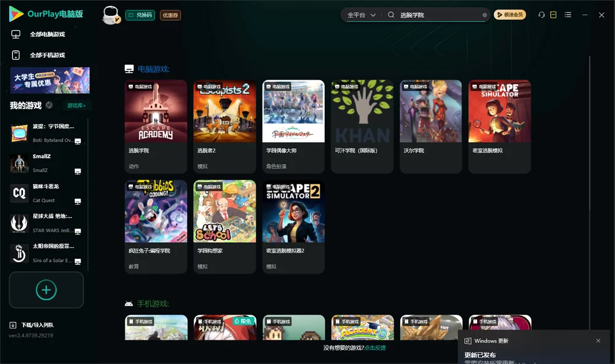
Task: Click the 动作 genre tag under 逃脱学院
Action: coord(133,166)
